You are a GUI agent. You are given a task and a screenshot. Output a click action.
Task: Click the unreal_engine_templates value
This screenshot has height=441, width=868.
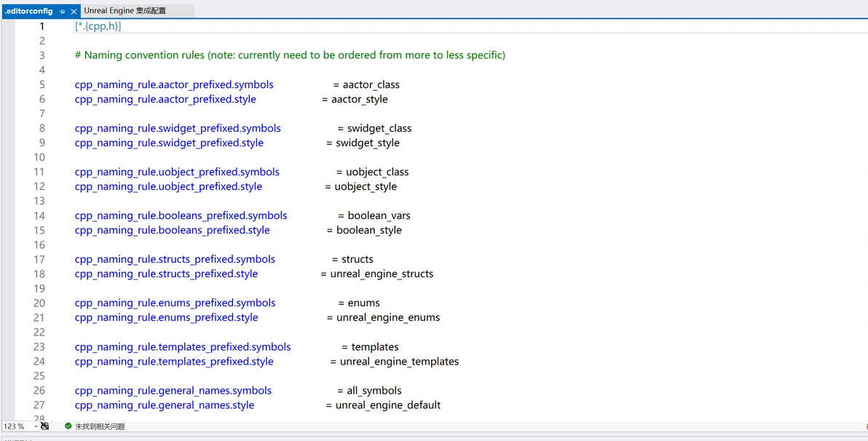click(399, 361)
